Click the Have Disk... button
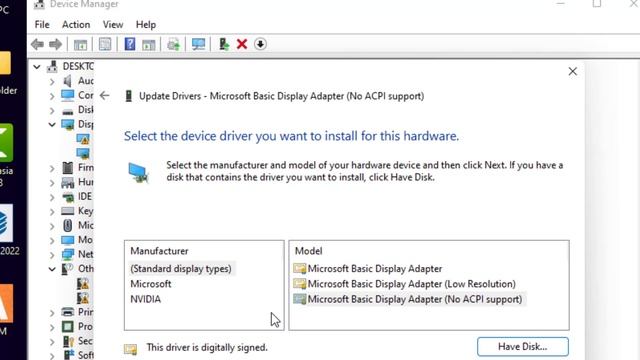 523,347
